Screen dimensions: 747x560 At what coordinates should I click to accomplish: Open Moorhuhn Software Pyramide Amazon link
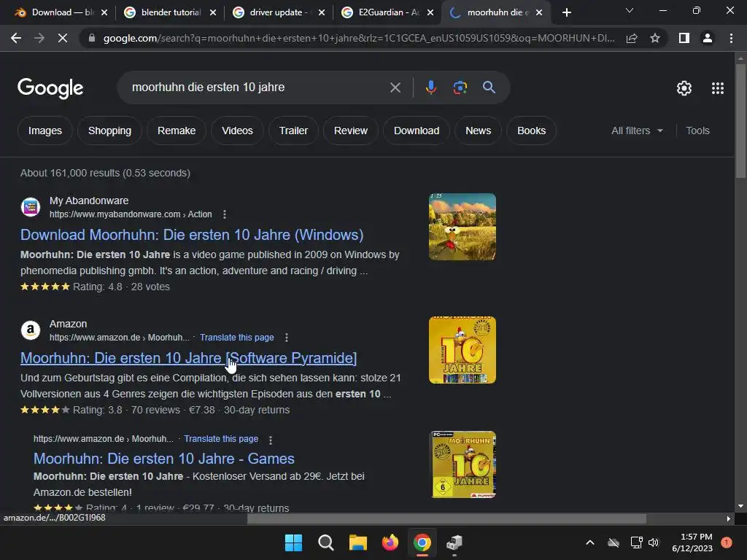tap(189, 358)
